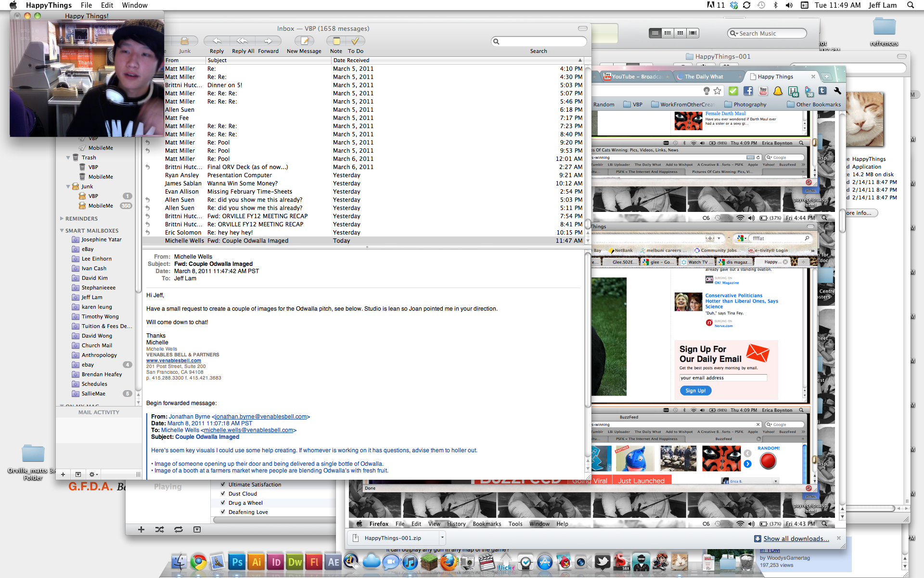Switch iTunes to Cover Flow view
The width and height of the screenshot is (924, 578).
693,33
